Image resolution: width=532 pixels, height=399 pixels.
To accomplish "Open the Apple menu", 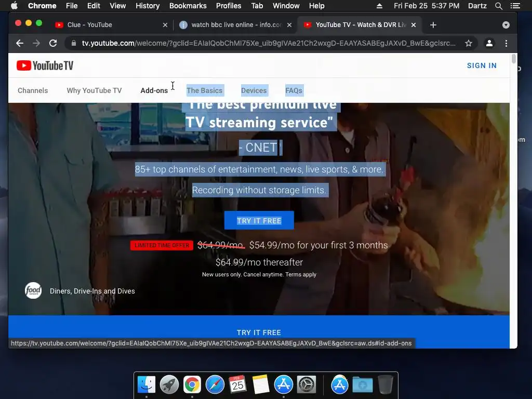I will pyautogui.click(x=14, y=6).
